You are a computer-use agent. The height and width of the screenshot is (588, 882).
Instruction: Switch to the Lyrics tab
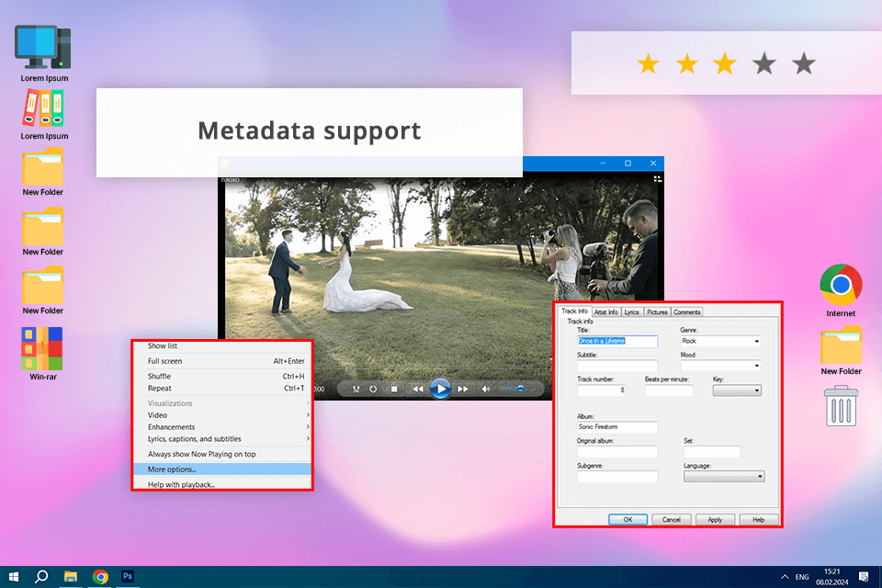click(x=632, y=311)
